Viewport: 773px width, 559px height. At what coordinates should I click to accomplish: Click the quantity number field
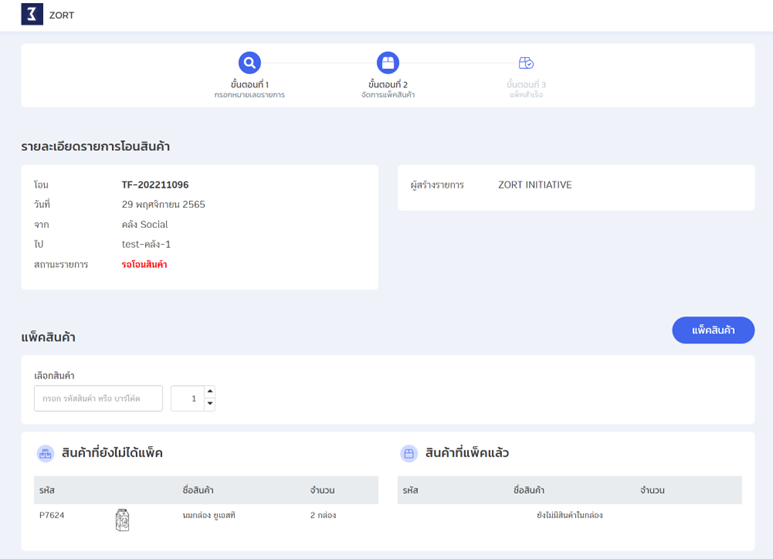[x=187, y=398]
